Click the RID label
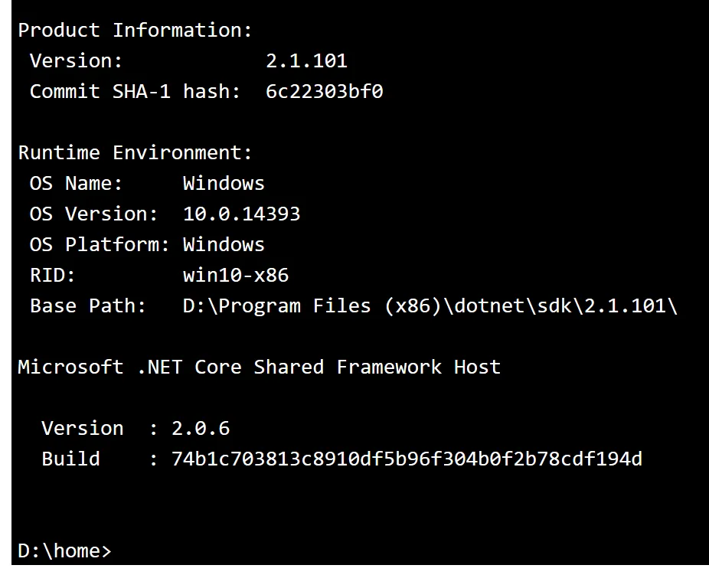This screenshot has height=588, width=709. click(x=52, y=276)
